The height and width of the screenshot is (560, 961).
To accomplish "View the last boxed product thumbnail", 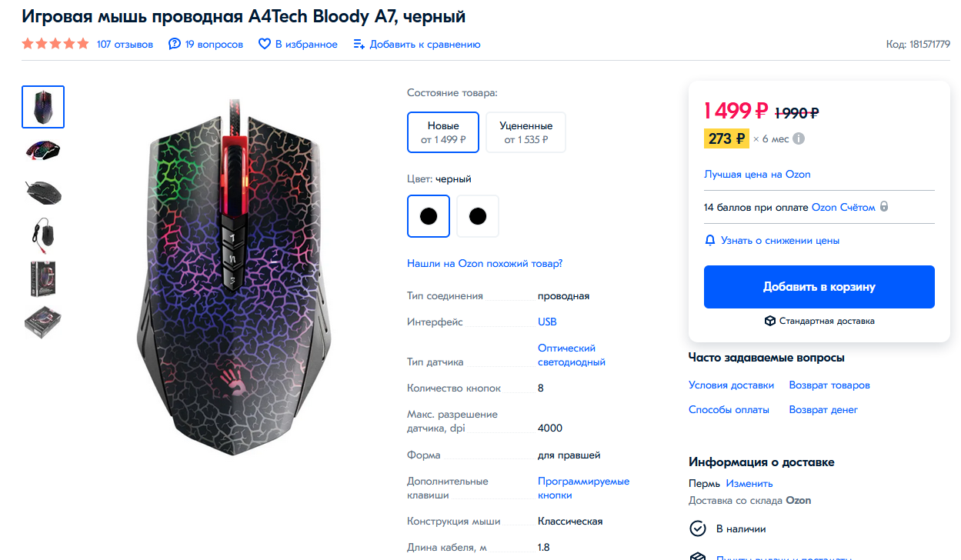I will coord(43,322).
